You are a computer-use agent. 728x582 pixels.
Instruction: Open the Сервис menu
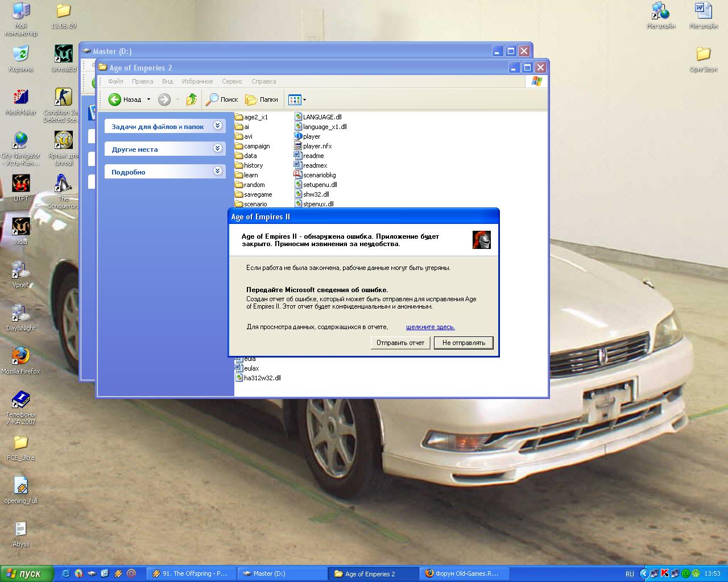pos(232,81)
